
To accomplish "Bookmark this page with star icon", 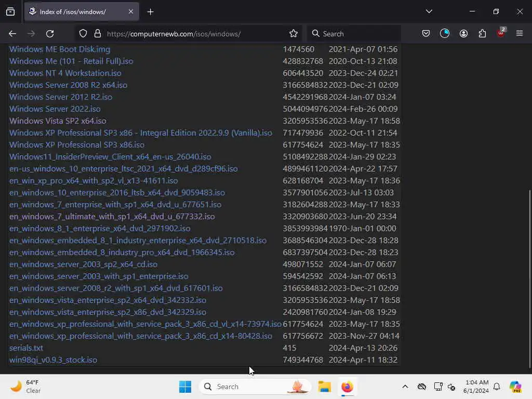I will 294,34.
